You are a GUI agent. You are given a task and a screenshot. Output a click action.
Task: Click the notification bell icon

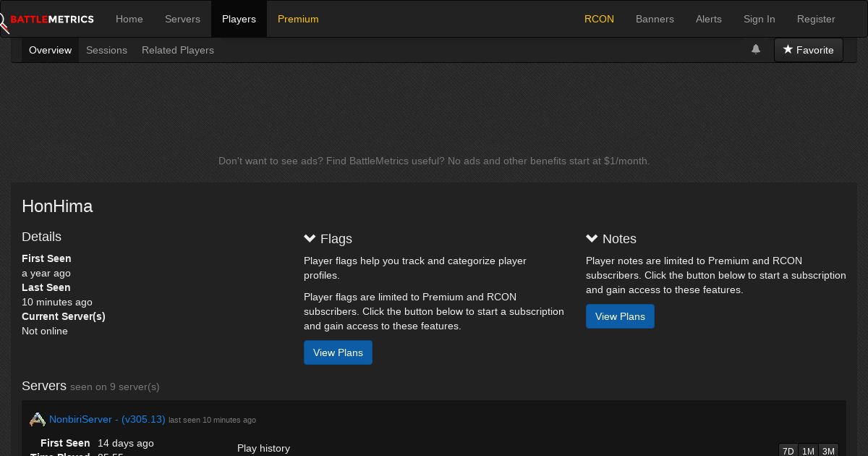(756, 49)
